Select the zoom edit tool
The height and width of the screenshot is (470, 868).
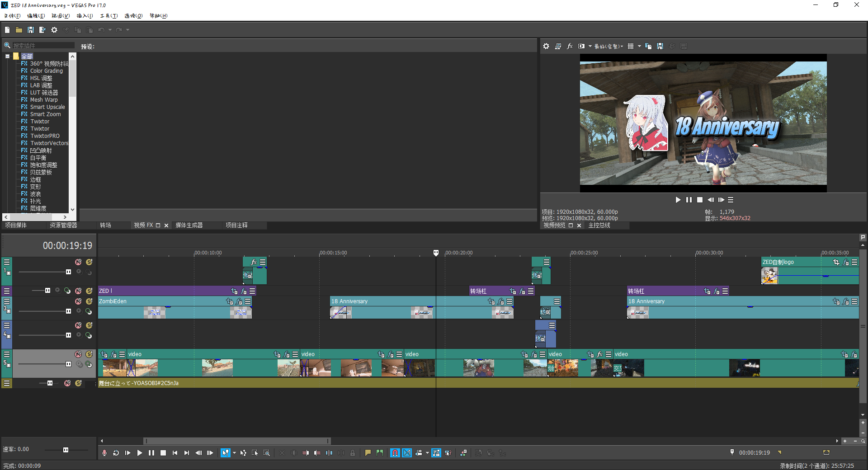tap(267, 453)
